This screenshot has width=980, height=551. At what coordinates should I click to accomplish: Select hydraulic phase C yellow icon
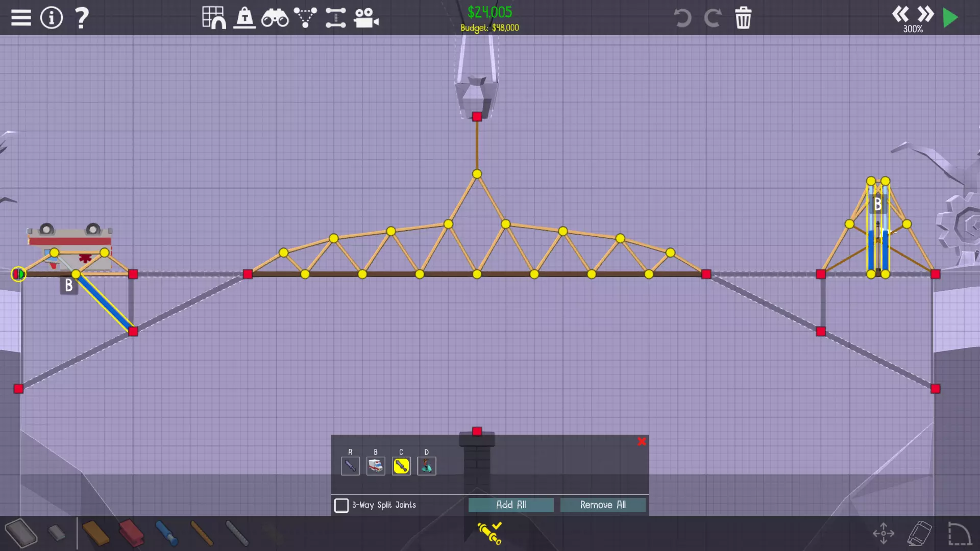pos(401,466)
